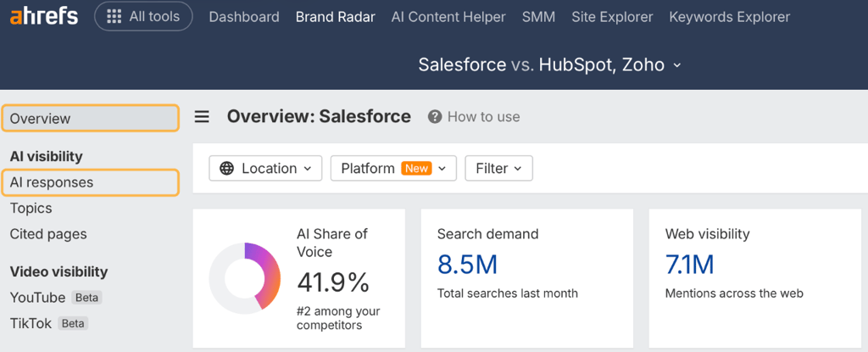Open Cited pages in the sidebar
Image resolution: width=868 pixels, height=352 pixels.
click(x=48, y=234)
